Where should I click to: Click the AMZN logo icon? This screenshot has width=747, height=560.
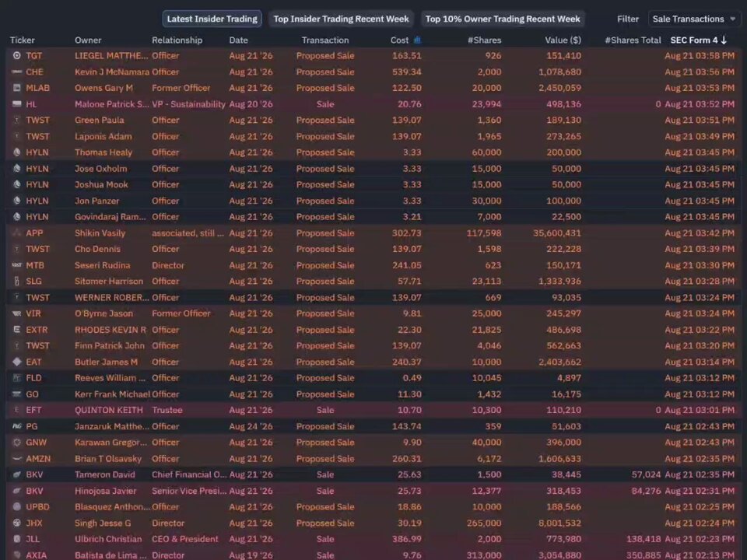pos(16,459)
